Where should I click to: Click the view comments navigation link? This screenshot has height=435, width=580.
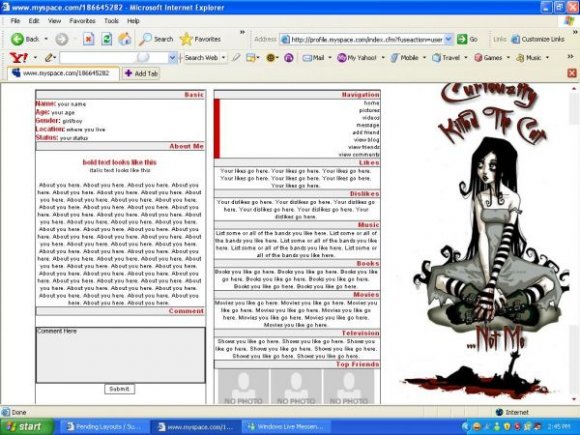click(359, 155)
